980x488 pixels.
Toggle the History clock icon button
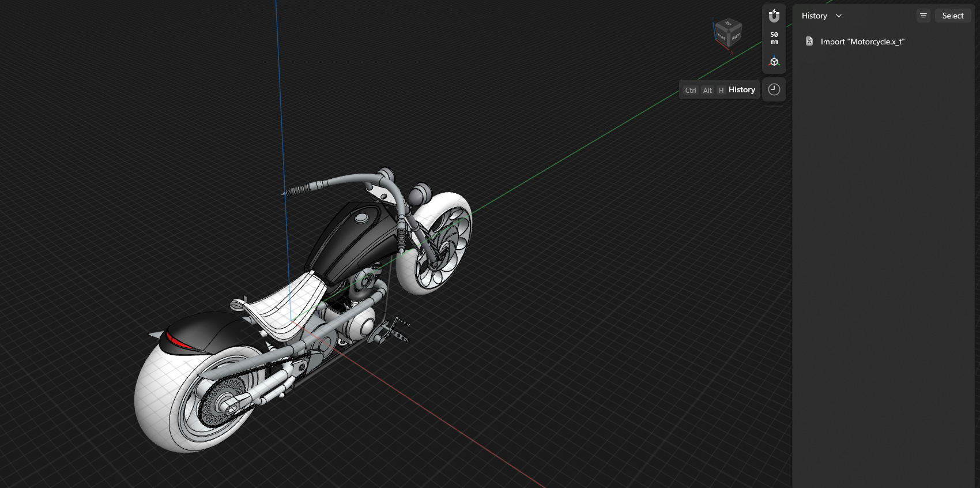(x=774, y=89)
